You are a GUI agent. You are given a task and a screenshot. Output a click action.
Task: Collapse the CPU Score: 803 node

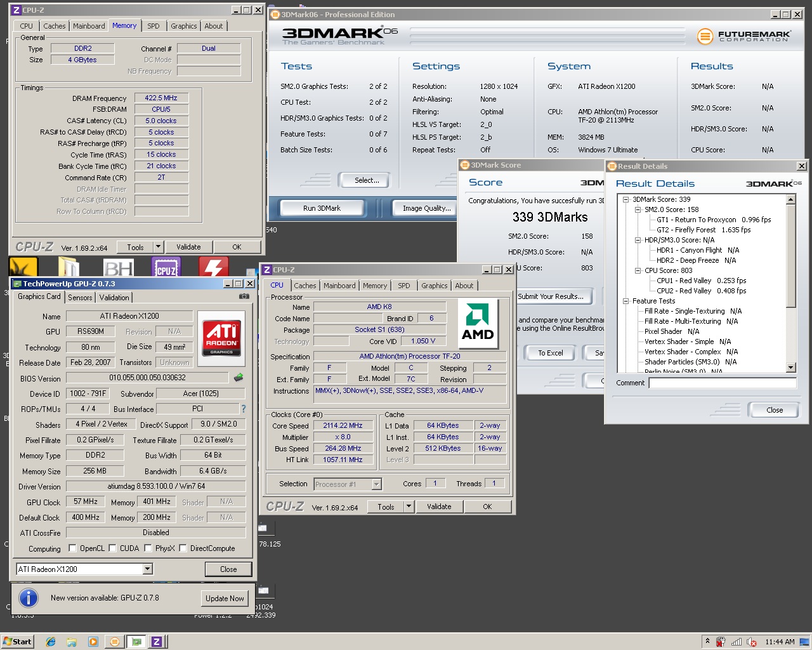click(x=638, y=270)
